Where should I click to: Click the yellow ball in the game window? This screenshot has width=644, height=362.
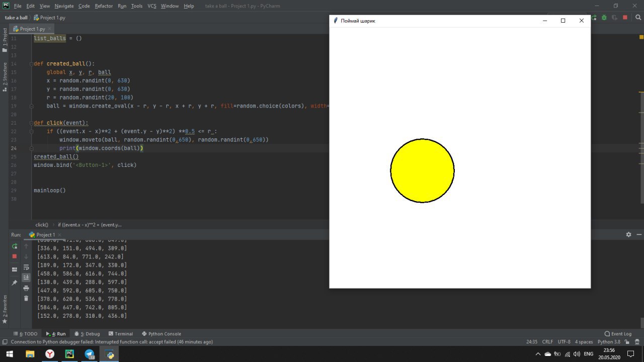(422, 171)
